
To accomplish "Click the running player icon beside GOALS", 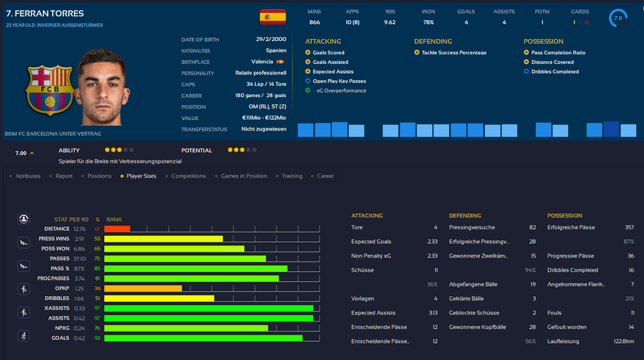I will point(23,335).
